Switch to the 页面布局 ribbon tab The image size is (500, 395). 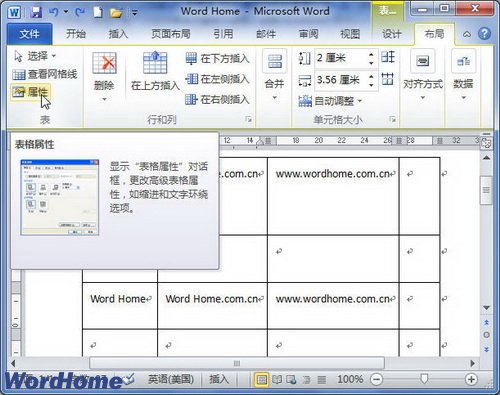tap(171, 34)
